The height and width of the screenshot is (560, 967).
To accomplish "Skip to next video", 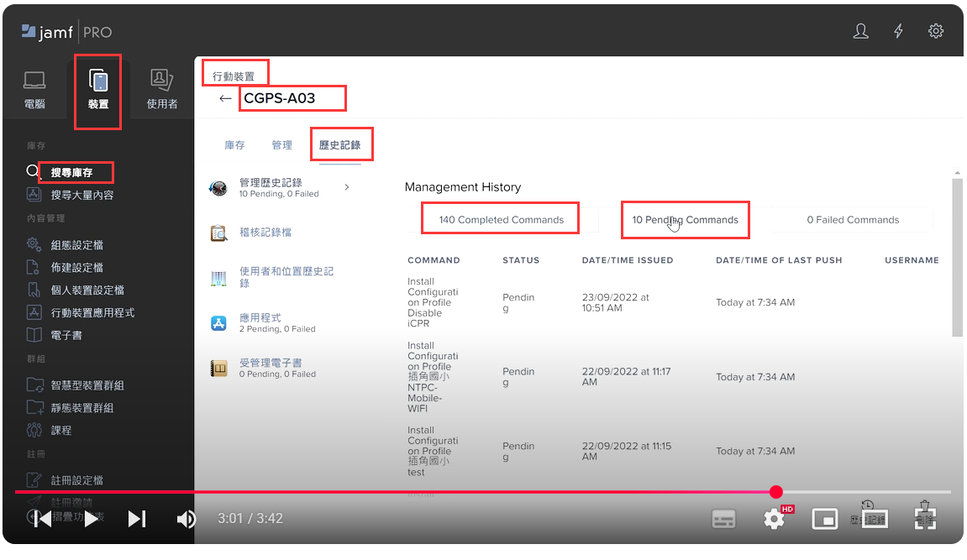I will point(137,519).
